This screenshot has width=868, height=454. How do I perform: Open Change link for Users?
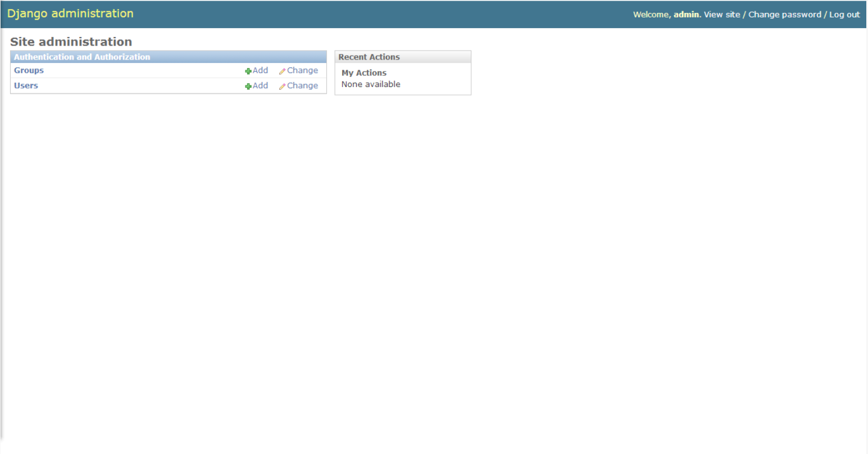pos(302,85)
